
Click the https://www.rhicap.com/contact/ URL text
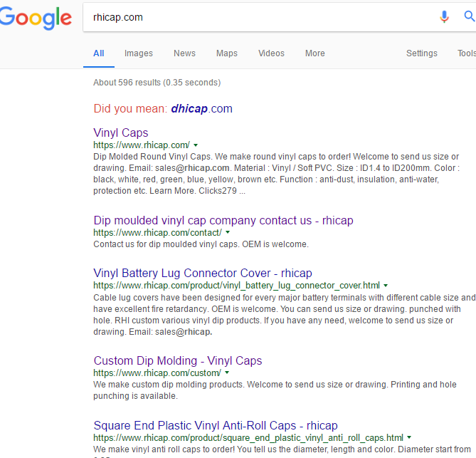pyautogui.click(x=157, y=233)
